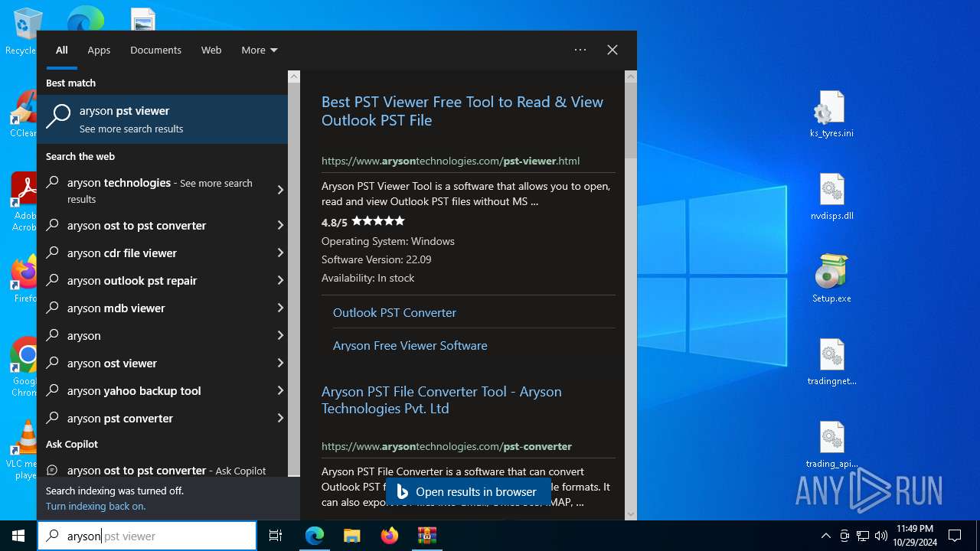980x551 pixels.
Task: Select the tradingnet desktop file
Action: point(831,362)
